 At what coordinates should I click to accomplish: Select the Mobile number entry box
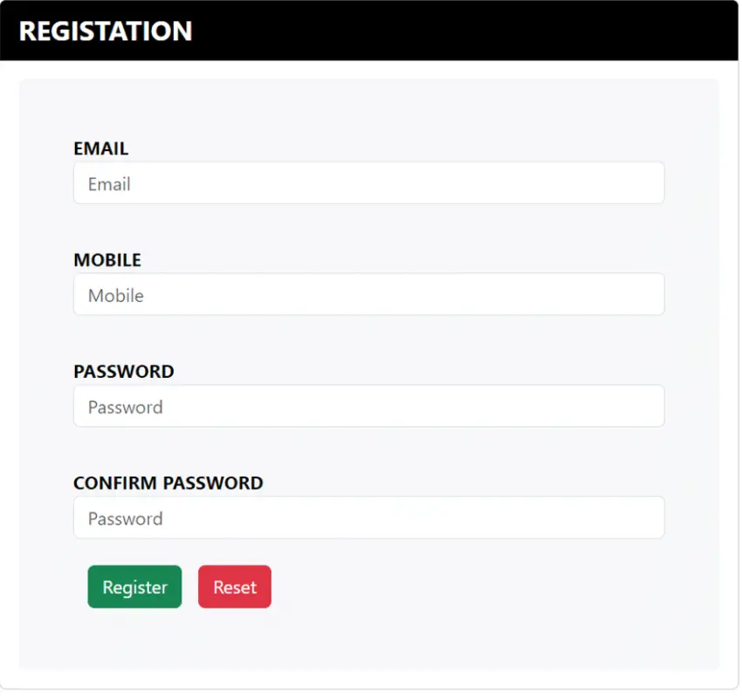(368, 294)
